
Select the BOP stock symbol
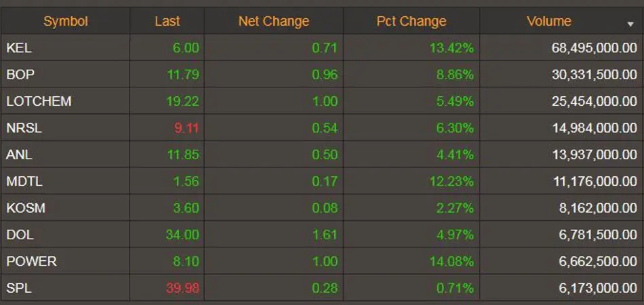[x=20, y=75]
